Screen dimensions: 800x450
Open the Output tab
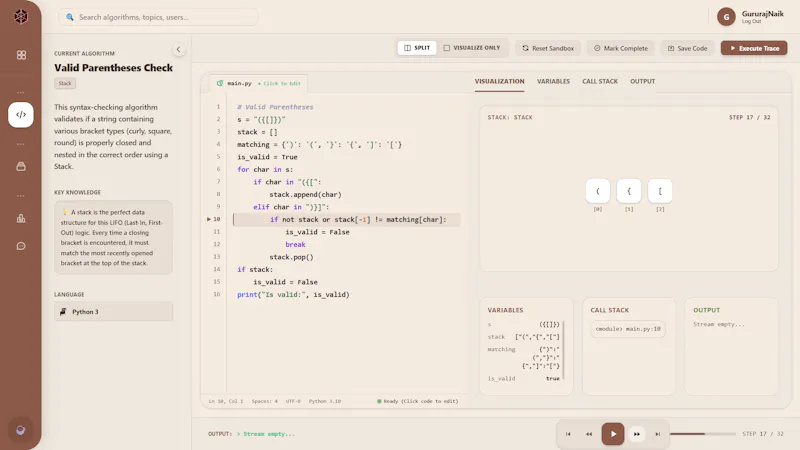pyautogui.click(x=642, y=82)
